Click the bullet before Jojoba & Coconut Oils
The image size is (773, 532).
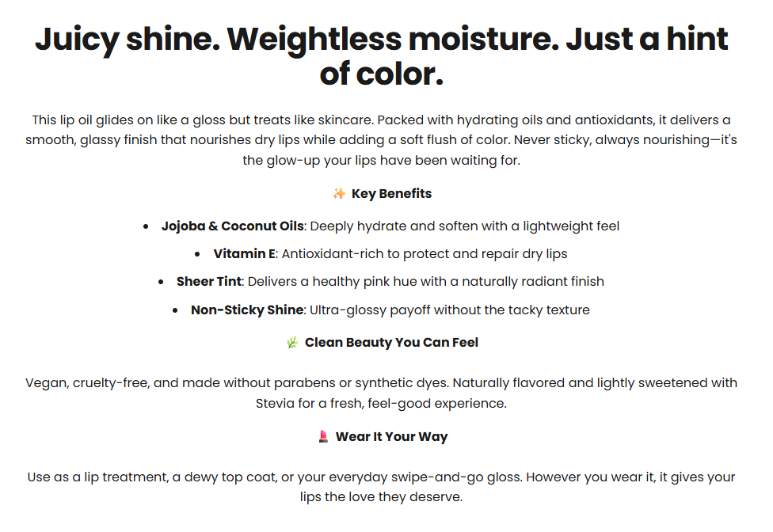(x=146, y=226)
